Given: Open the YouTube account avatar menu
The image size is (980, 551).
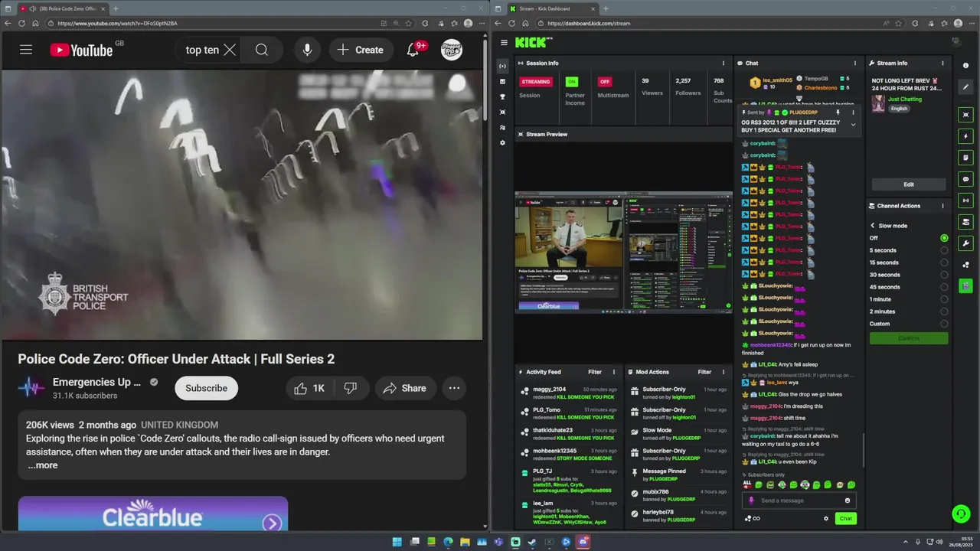Looking at the screenshot, I should click(452, 50).
